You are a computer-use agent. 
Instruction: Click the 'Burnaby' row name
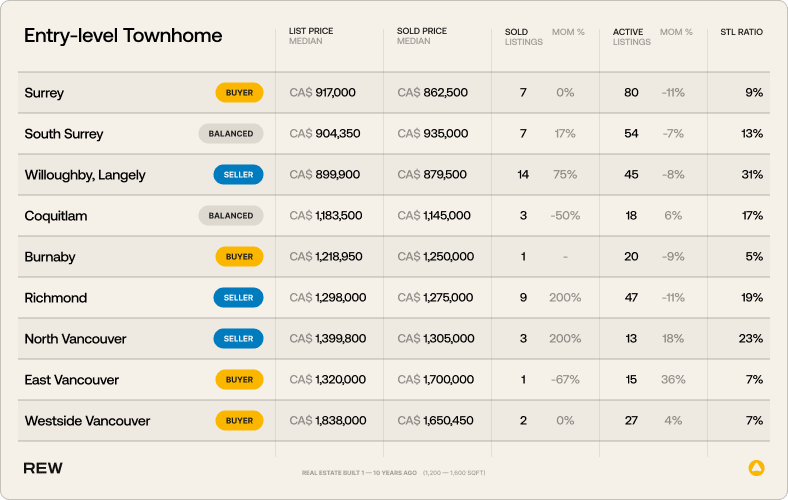point(50,257)
